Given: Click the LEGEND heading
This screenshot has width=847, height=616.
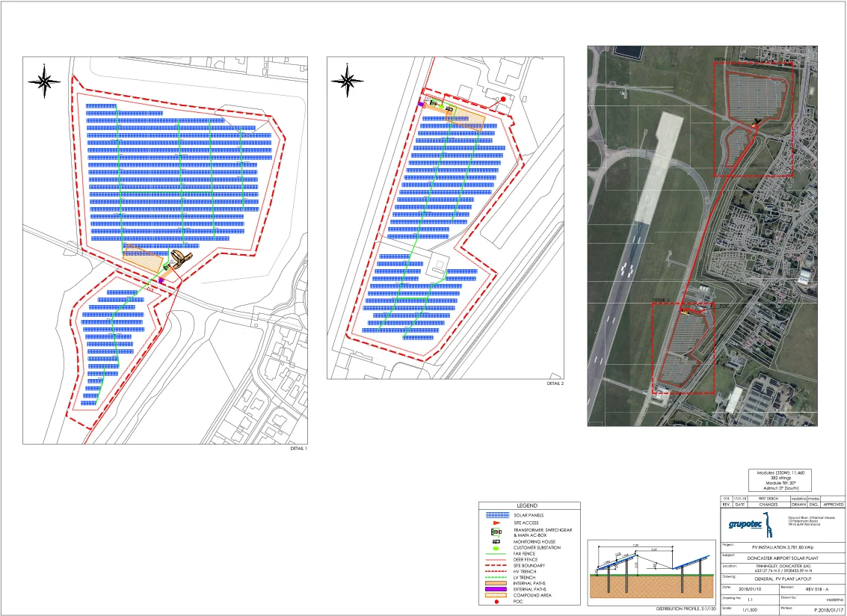Looking at the screenshot, I should [527, 506].
